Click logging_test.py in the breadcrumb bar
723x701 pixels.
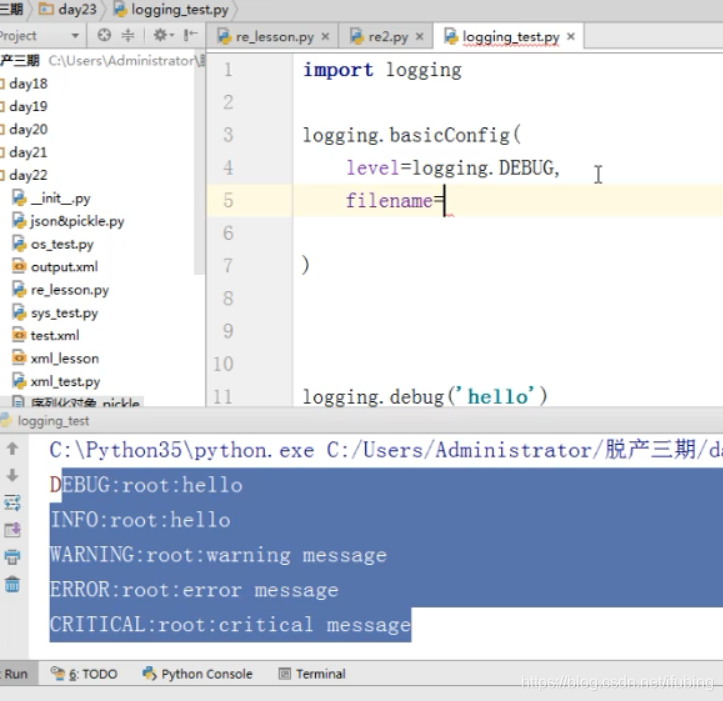(x=171, y=9)
